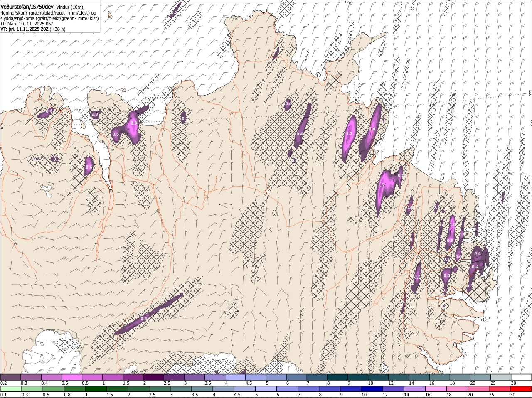Pick light pink bottom-row swatch starting at 16
This screenshot has height=398, width=532.
[x=435, y=389]
